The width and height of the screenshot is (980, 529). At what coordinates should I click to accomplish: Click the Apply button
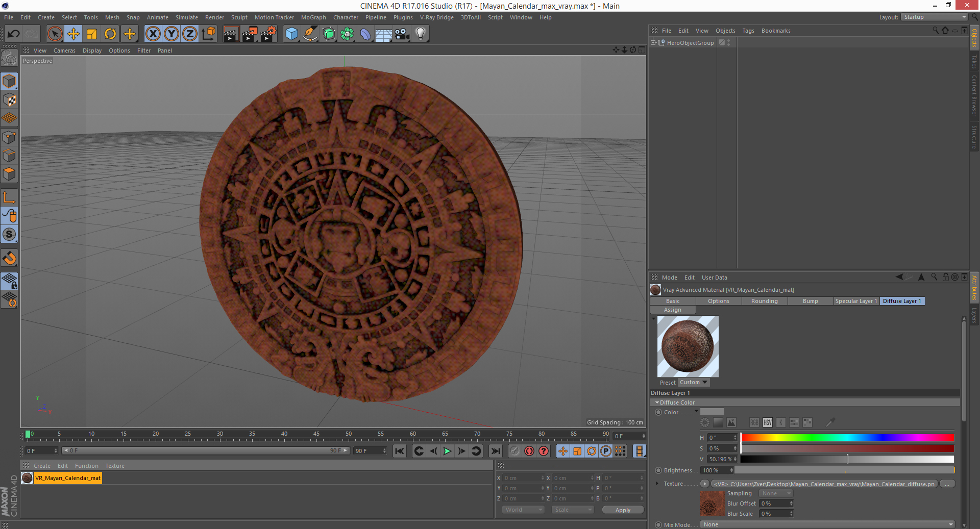[623, 510]
